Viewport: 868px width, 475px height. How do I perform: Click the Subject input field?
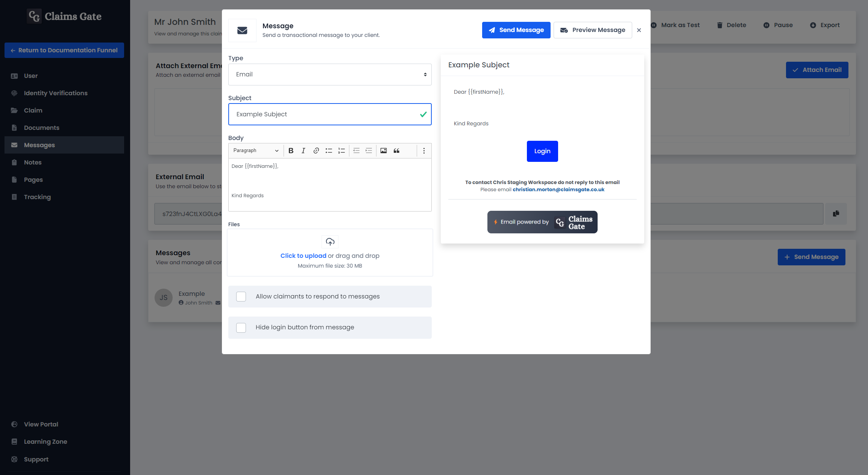[330, 114]
